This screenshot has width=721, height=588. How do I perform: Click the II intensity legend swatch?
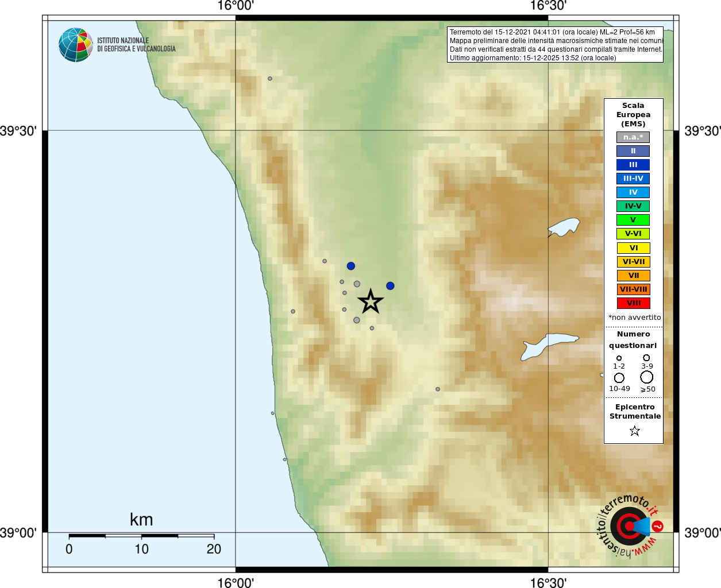[x=633, y=151]
